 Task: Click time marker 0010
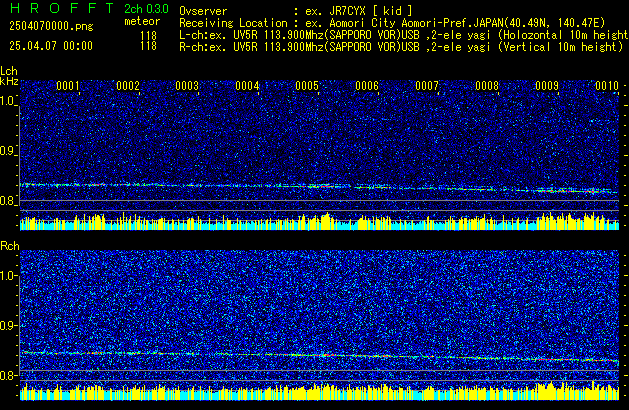coord(607,86)
